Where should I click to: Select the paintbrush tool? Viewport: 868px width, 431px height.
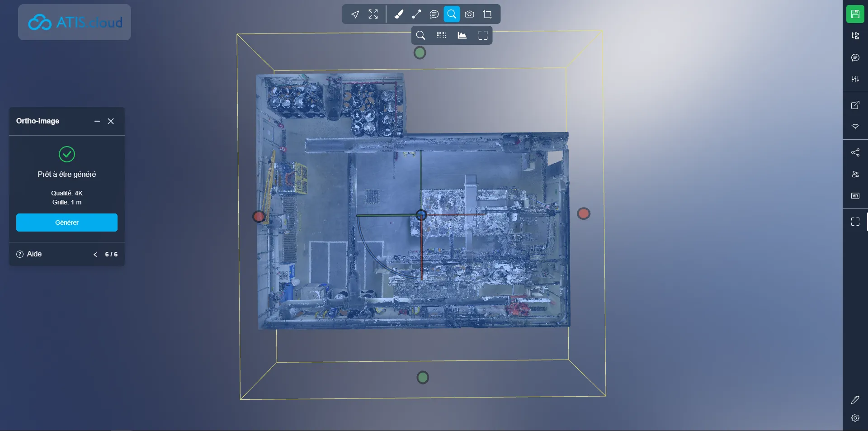pos(399,14)
